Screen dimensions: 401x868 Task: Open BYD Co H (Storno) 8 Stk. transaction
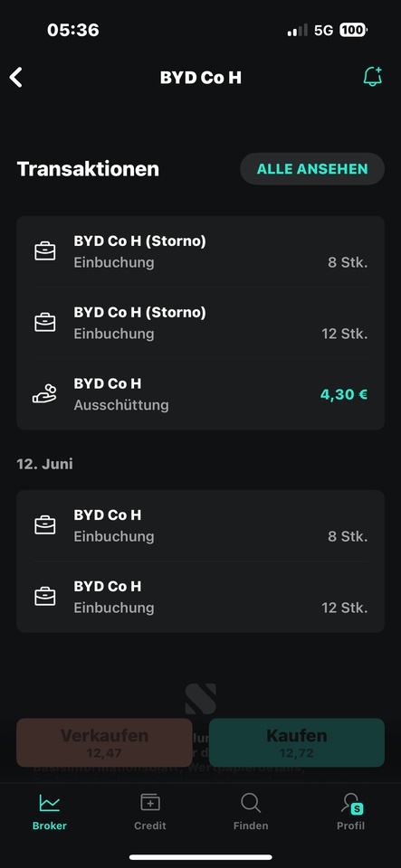point(201,251)
